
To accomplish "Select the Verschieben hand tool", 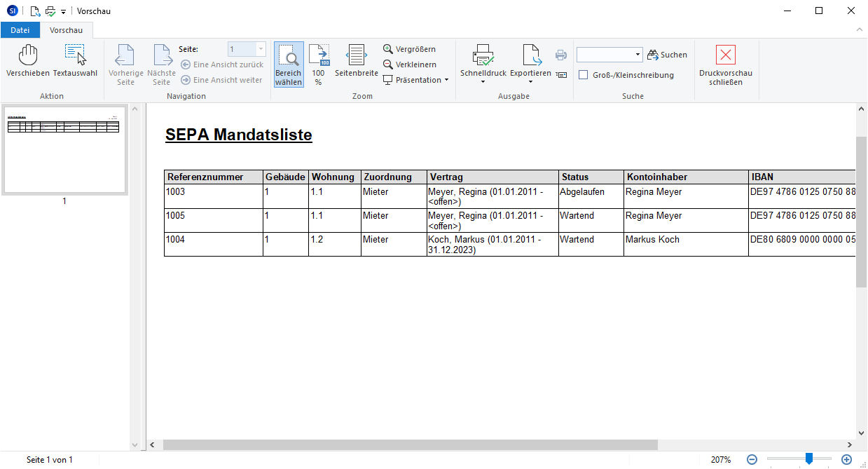I will pos(28,62).
